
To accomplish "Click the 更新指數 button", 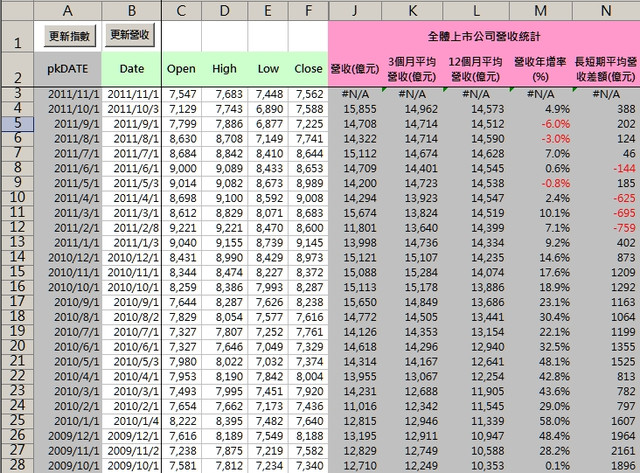I will (69, 36).
